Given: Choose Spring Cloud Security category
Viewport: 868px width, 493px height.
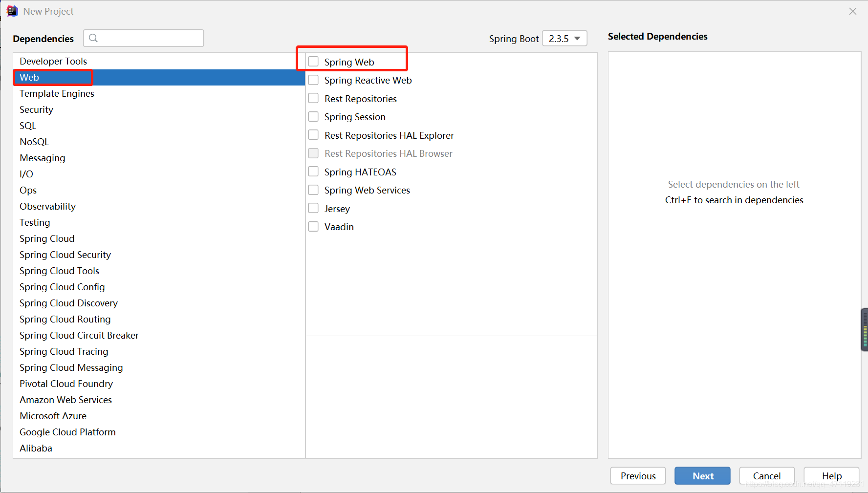Looking at the screenshot, I should (x=159, y=255).
